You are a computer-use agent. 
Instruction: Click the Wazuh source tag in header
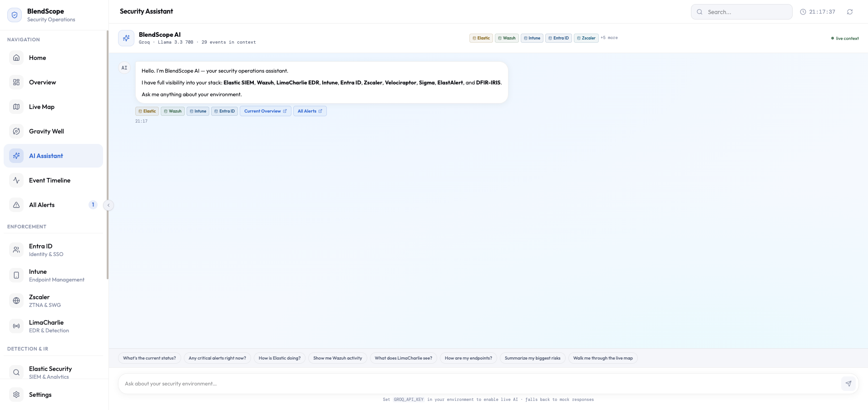pyautogui.click(x=507, y=38)
